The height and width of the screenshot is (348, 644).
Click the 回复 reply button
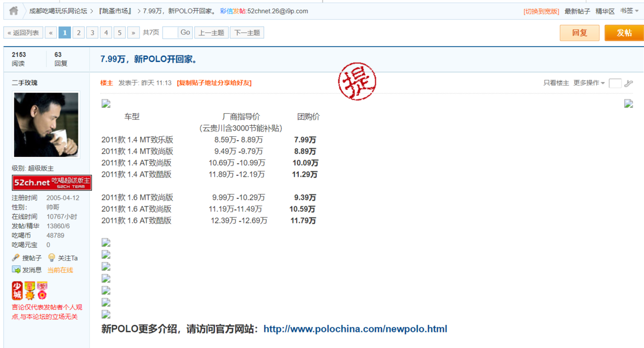580,33
